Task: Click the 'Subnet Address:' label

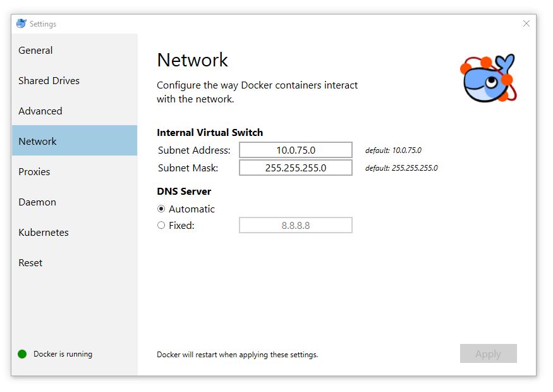Action: coord(194,150)
